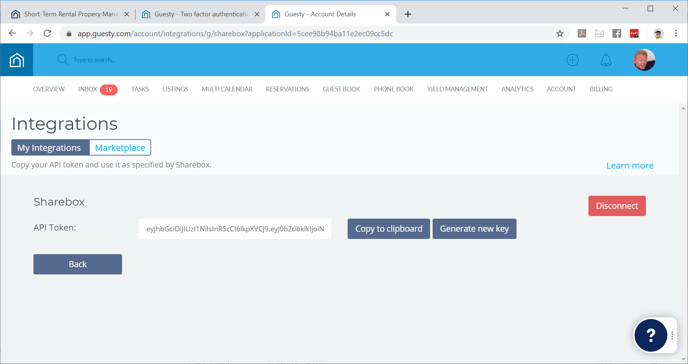Click the browser forward arrow
The width and height of the screenshot is (688, 364).
pyautogui.click(x=29, y=33)
